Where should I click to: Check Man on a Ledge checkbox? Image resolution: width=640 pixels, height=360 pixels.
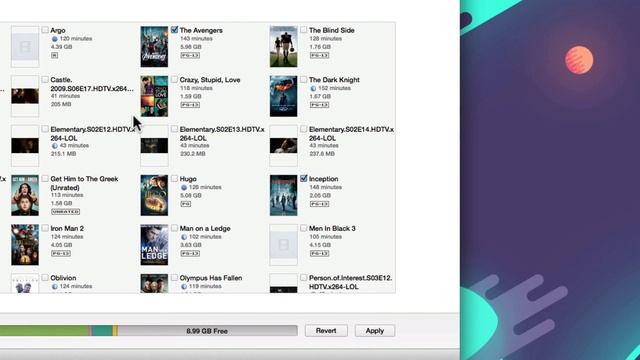coord(174,228)
